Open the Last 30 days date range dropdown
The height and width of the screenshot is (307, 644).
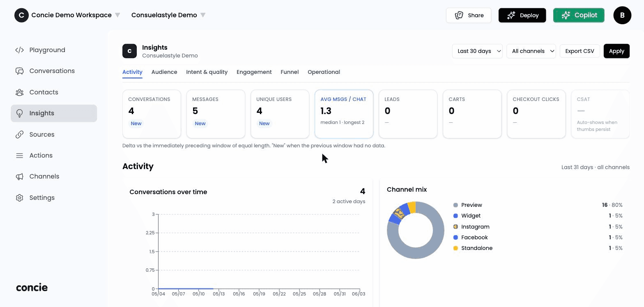(477, 51)
